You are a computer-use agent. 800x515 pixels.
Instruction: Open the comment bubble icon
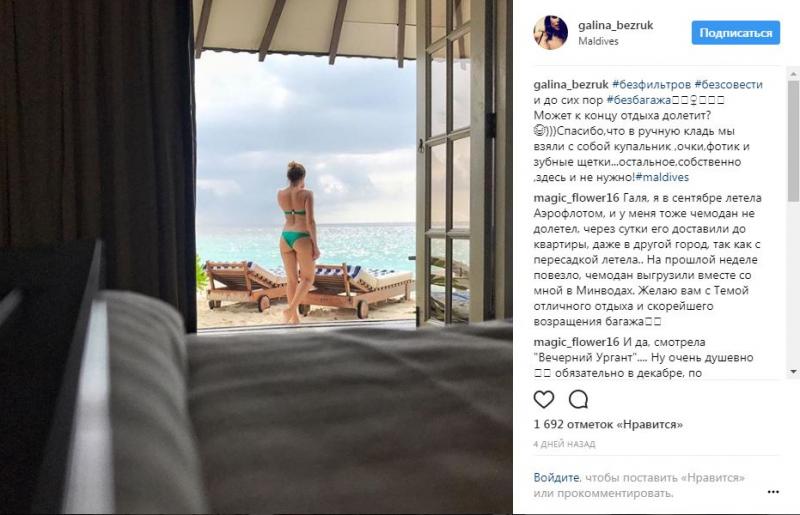(x=578, y=399)
